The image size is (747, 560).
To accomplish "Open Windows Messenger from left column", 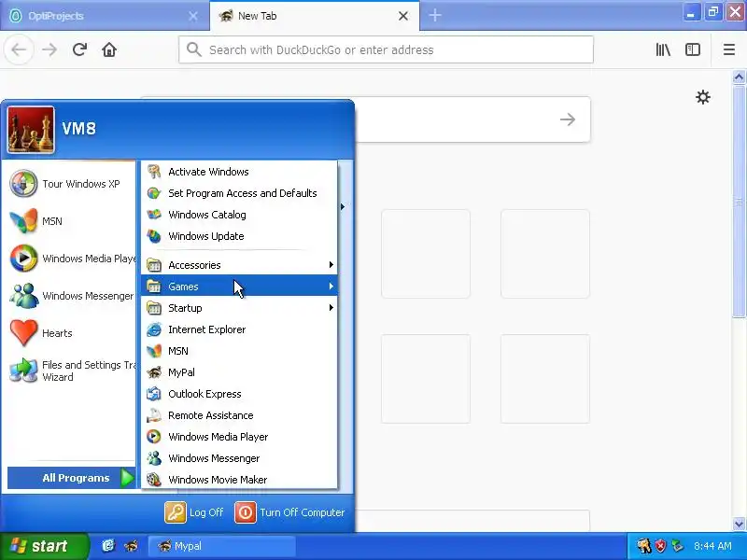I will [71, 296].
